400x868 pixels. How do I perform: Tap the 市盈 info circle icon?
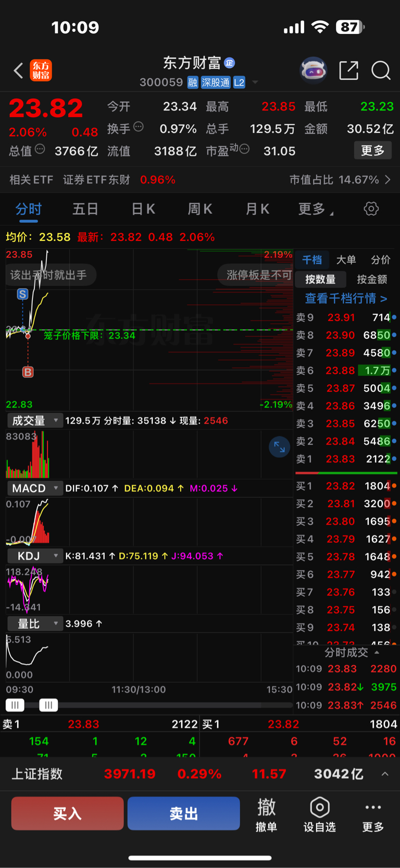[x=244, y=149]
